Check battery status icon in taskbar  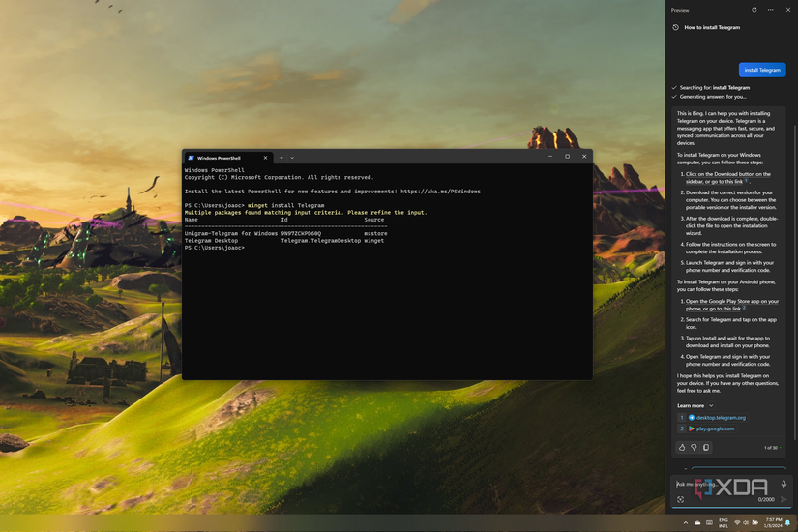point(755,523)
